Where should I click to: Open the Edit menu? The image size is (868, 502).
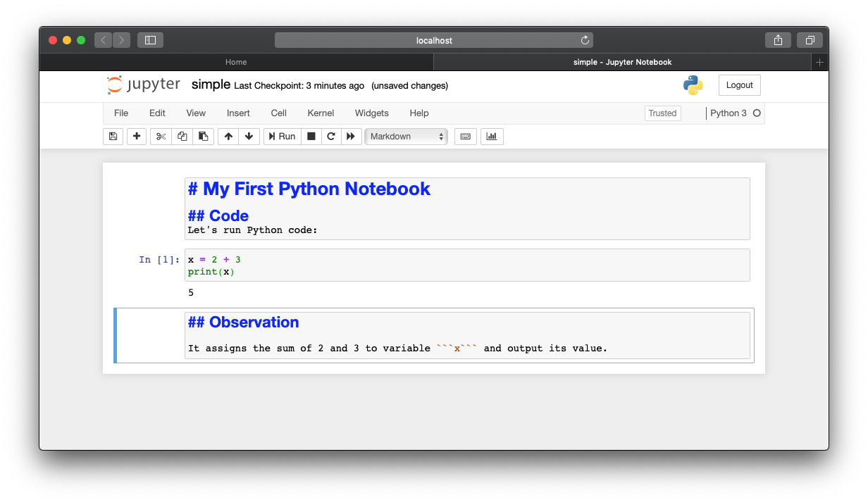click(157, 113)
